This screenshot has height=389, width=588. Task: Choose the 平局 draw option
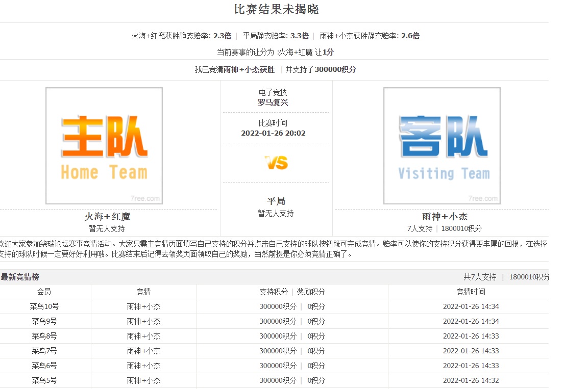(276, 201)
